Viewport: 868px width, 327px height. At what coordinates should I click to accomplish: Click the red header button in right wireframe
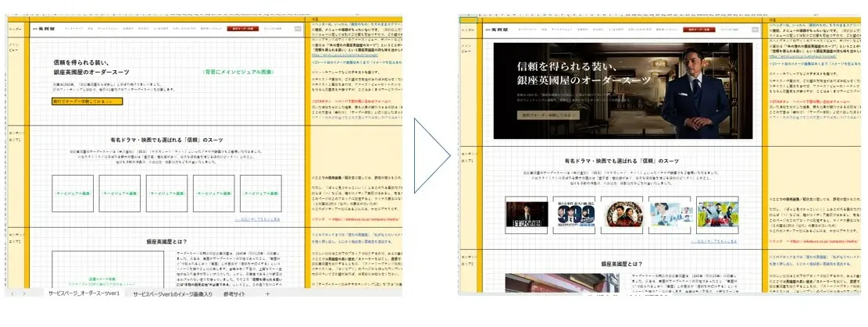point(698,30)
